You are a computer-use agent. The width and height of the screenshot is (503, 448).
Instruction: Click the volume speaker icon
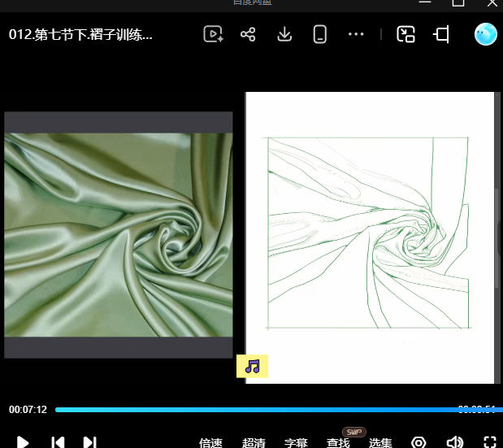454,442
